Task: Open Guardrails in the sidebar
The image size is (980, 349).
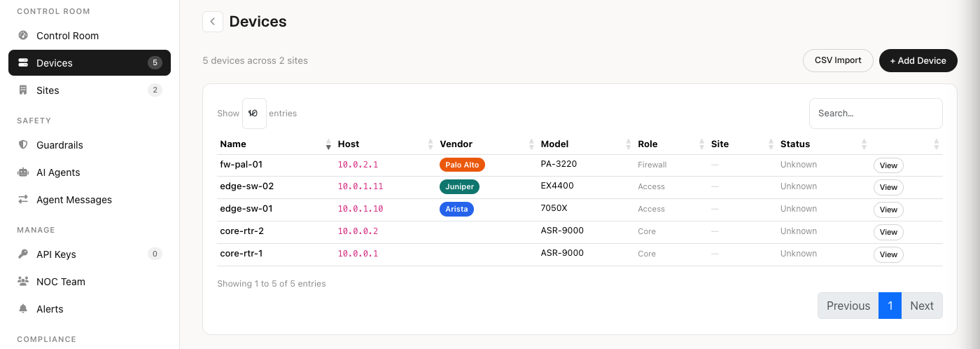Action: [x=90, y=145]
